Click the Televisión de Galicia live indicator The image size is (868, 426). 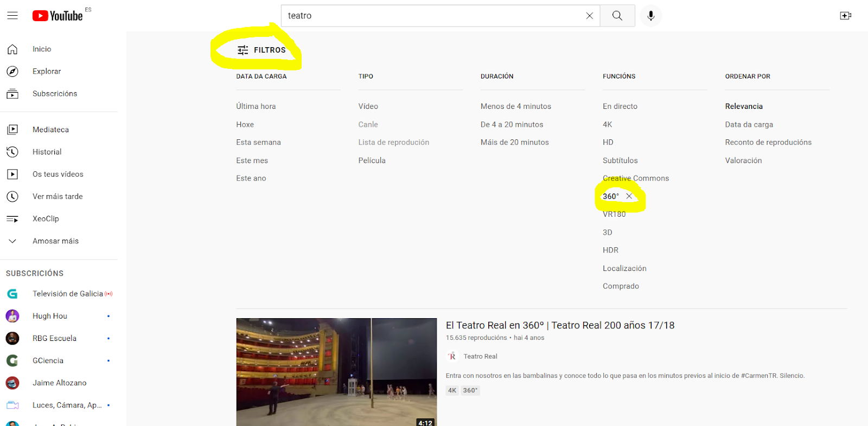[108, 294]
